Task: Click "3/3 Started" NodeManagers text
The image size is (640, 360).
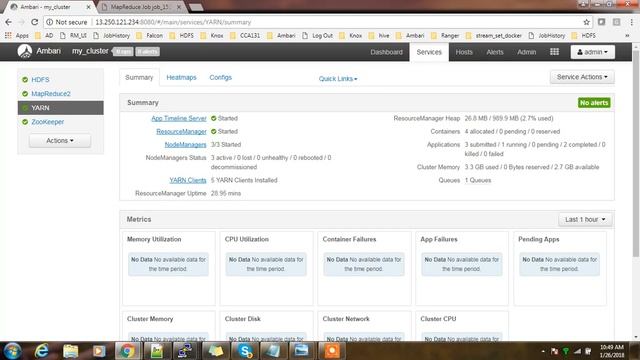Action: (x=226, y=144)
